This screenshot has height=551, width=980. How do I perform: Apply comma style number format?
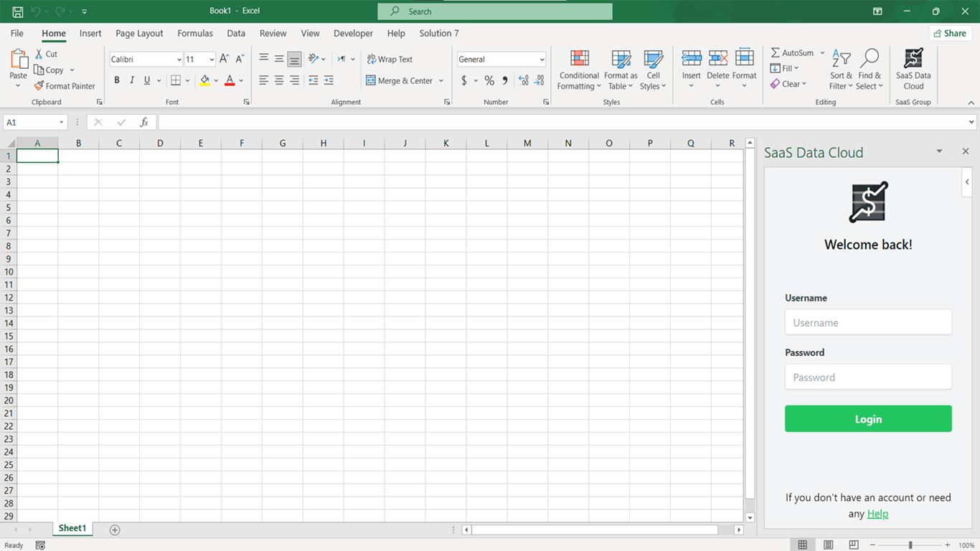505,80
